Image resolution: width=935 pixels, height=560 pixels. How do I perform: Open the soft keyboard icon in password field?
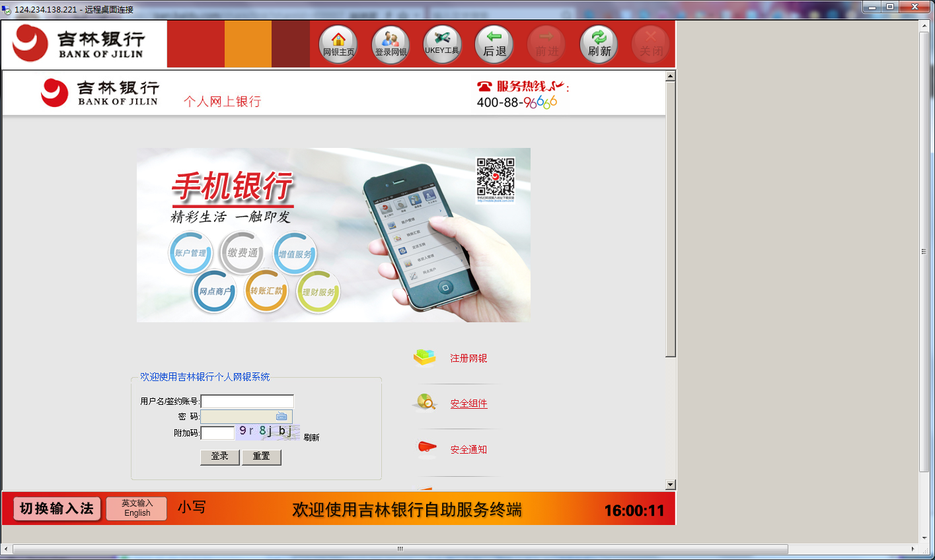[281, 417]
